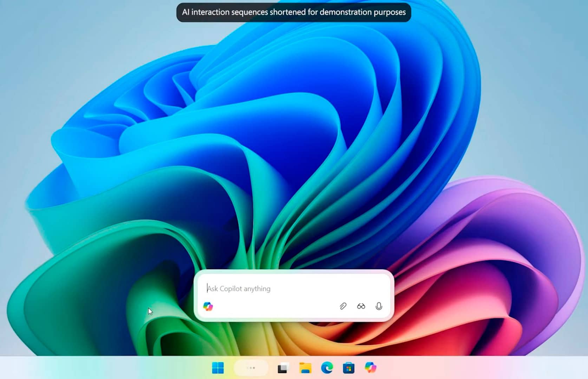Click empty taskbar space left of Start

click(105, 368)
